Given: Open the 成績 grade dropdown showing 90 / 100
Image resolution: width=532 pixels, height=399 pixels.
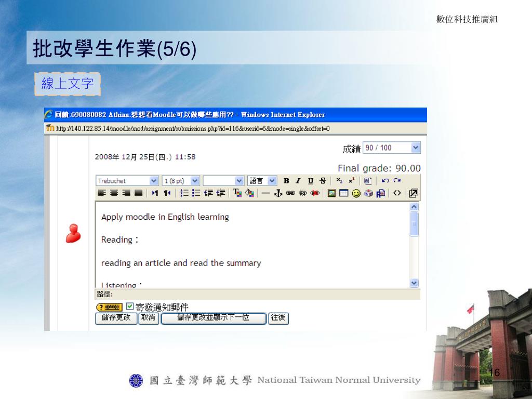Looking at the screenshot, I should 392,148.
